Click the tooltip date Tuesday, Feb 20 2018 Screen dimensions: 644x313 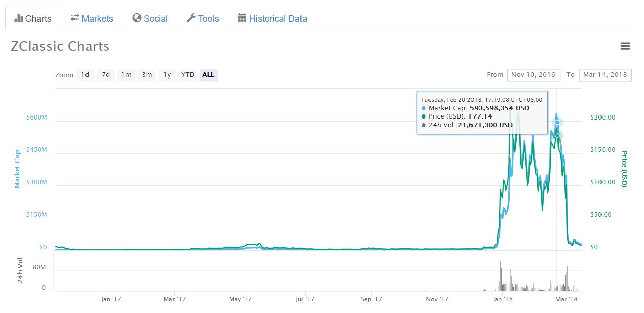(482, 100)
